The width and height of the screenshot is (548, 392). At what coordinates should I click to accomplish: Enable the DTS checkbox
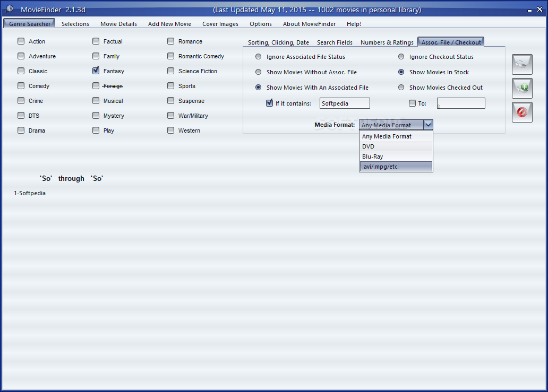point(21,116)
